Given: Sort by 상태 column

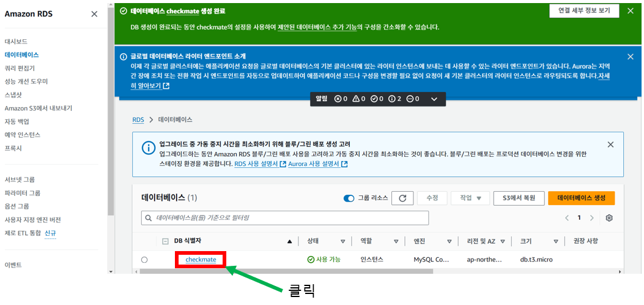Looking at the screenshot, I should [343, 241].
